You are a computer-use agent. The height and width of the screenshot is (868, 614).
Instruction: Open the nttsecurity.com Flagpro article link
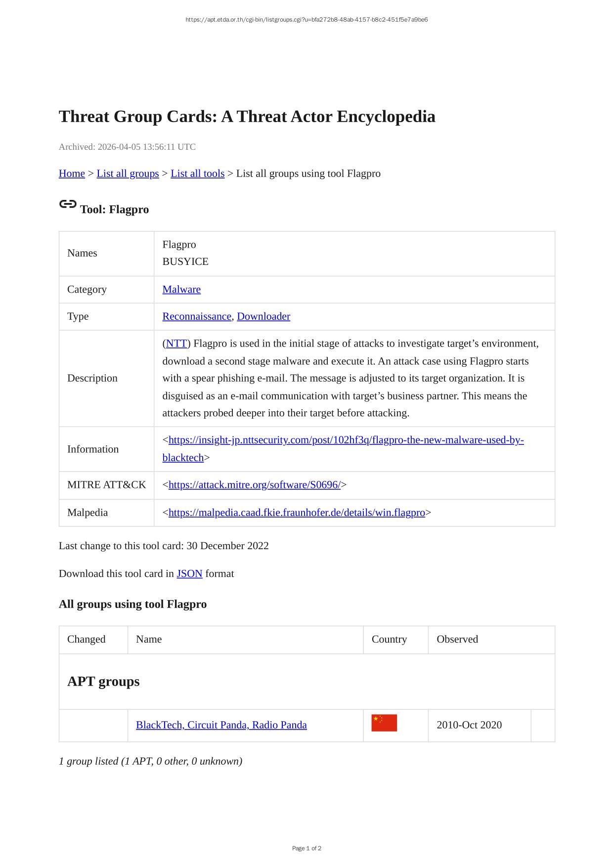click(x=346, y=440)
